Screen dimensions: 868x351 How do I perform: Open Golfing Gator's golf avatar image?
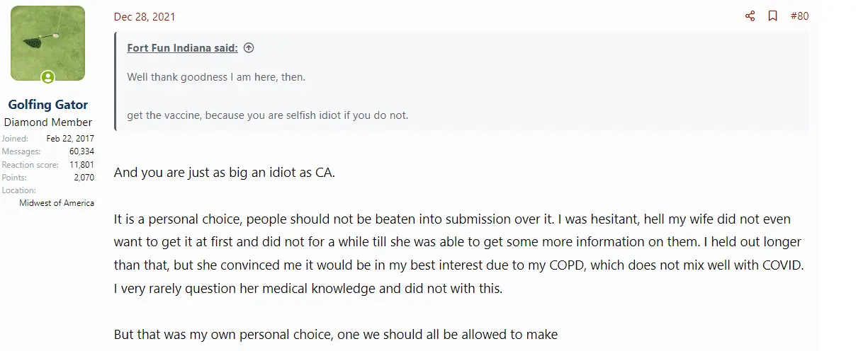coord(47,43)
